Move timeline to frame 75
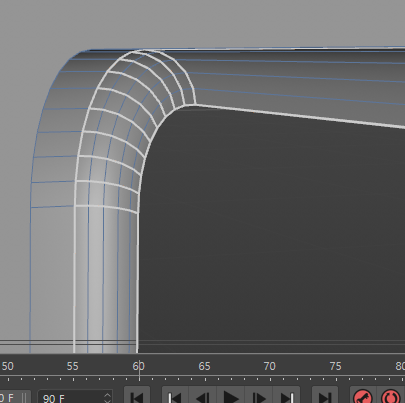This screenshot has height=403, width=405. (x=336, y=366)
